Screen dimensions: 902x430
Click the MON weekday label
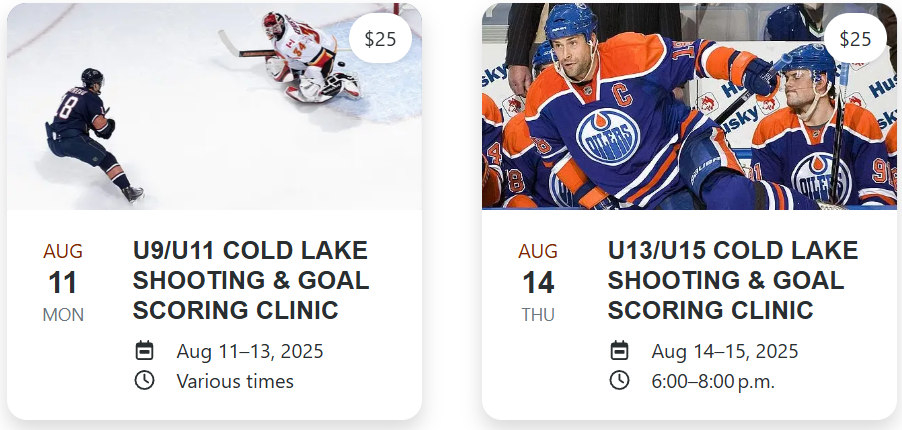[63, 315]
